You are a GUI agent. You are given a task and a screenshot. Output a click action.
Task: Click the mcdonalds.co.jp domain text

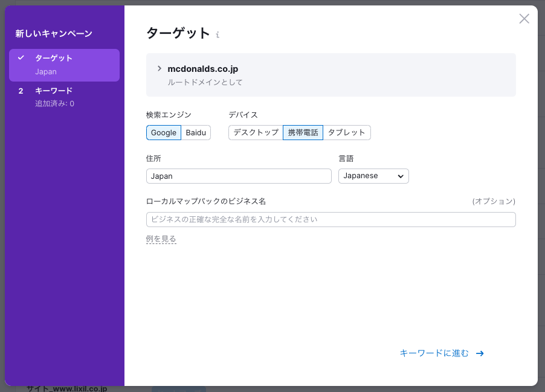202,69
